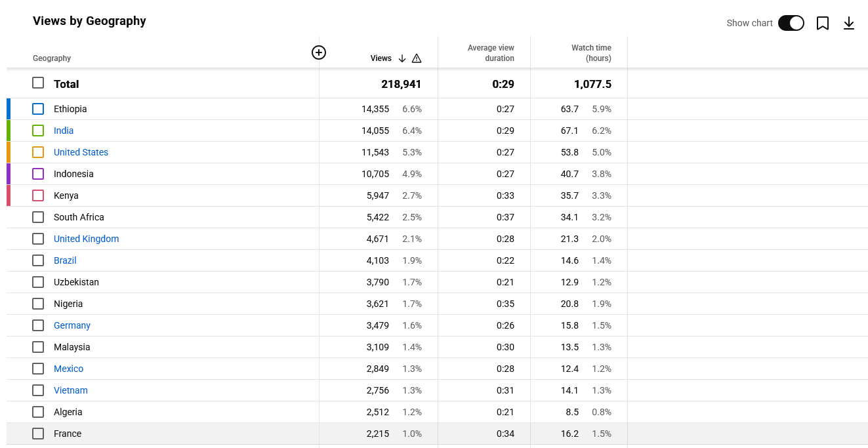Click the add metric plus icon
Image resolution: width=868 pixels, height=448 pixels.
[x=319, y=52]
